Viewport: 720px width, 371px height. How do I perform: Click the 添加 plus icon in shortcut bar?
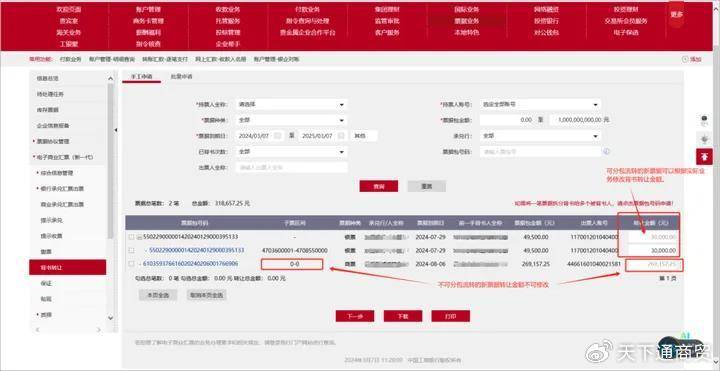click(686, 59)
